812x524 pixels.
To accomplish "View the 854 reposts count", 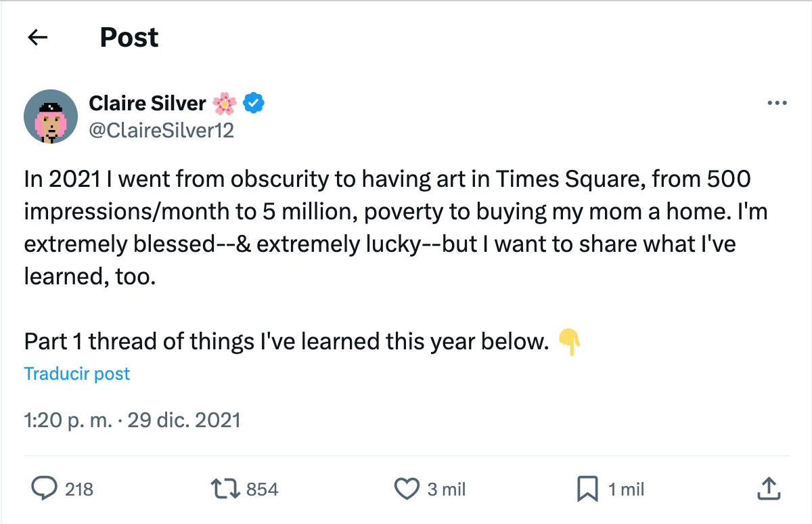I will click(262, 489).
